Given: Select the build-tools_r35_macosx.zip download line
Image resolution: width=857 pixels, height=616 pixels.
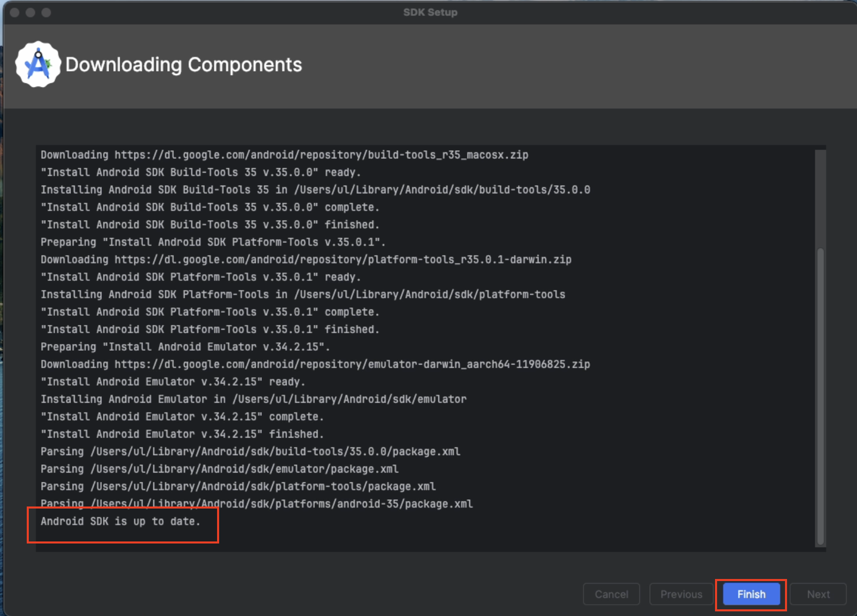Looking at the screenshot, I should pos(284,155).
